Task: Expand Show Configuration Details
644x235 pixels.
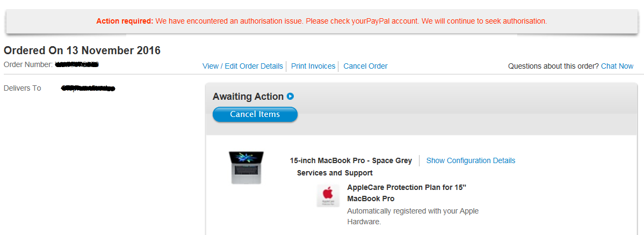Action: [471, 160]
